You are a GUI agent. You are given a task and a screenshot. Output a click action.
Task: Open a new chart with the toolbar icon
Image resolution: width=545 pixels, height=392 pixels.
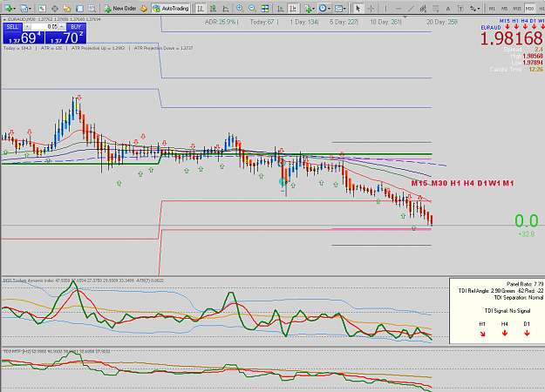point(7,9)
